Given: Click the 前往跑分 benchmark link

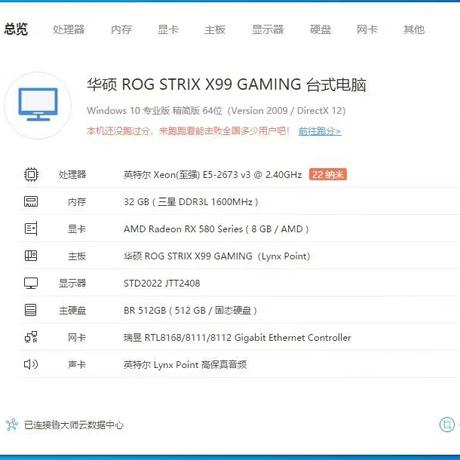Looking at the screenshot, I should 319,131.
